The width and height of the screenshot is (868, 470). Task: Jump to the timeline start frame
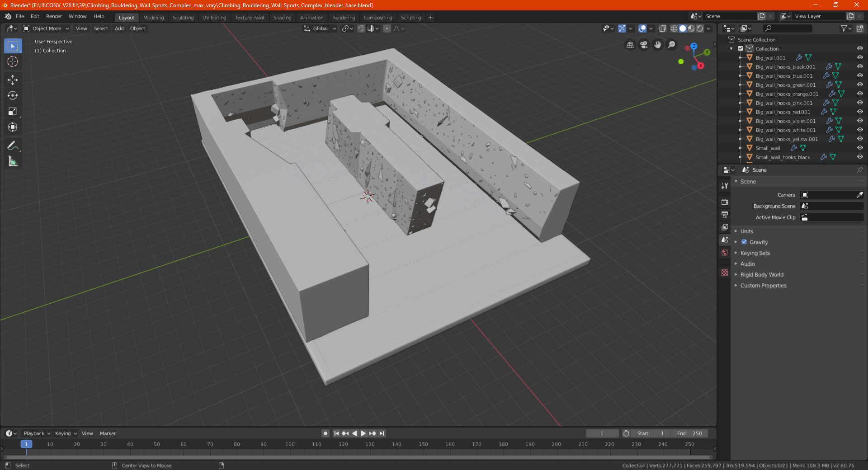coord(336,433)
